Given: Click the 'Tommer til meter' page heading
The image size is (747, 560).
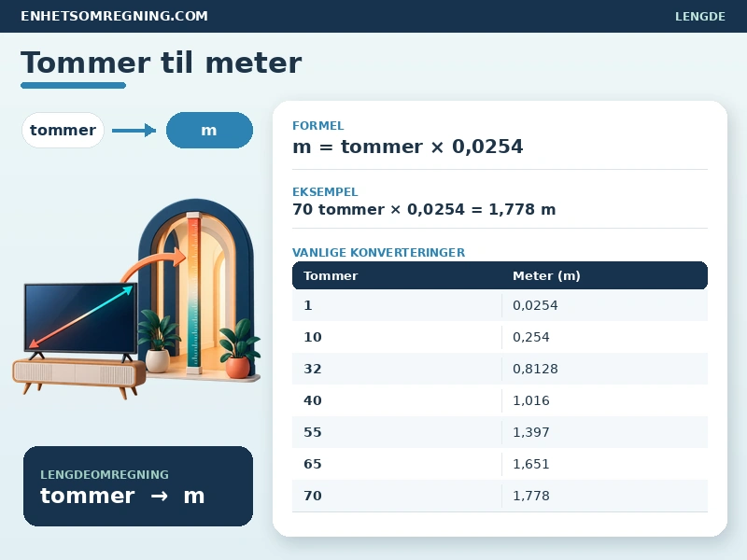Looking at the screenshot, I should click(x=161, y=63).
